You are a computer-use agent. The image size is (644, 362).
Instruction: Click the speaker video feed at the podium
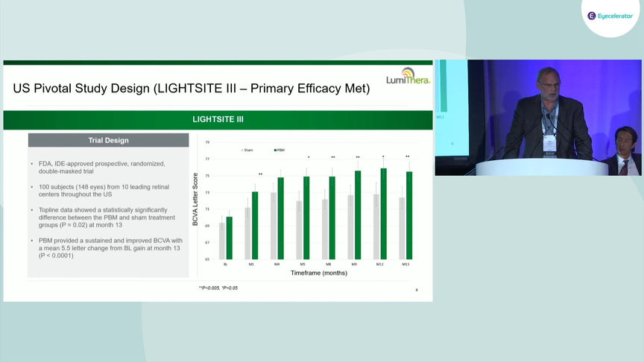tap(538, 118)
